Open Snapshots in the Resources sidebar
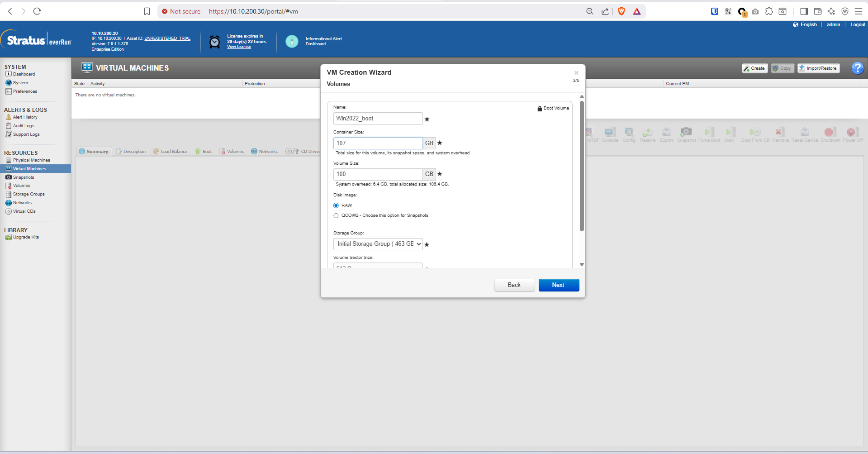 click(24, 177)
